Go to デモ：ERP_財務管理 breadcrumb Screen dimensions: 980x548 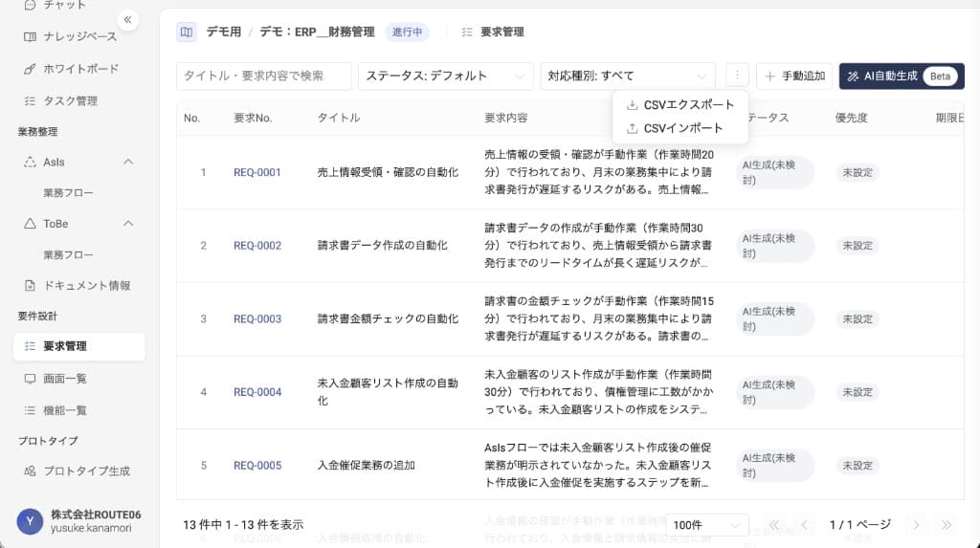(317, 32)
